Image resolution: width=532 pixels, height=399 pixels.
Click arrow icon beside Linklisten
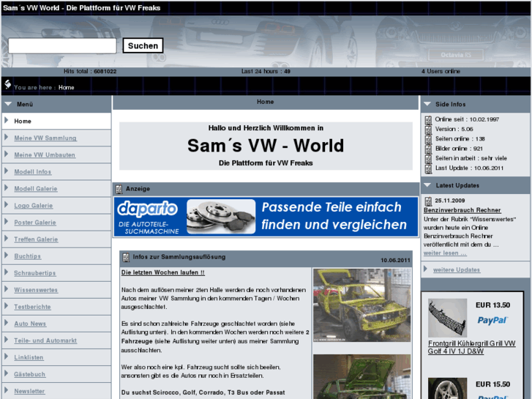click(6, 357)
